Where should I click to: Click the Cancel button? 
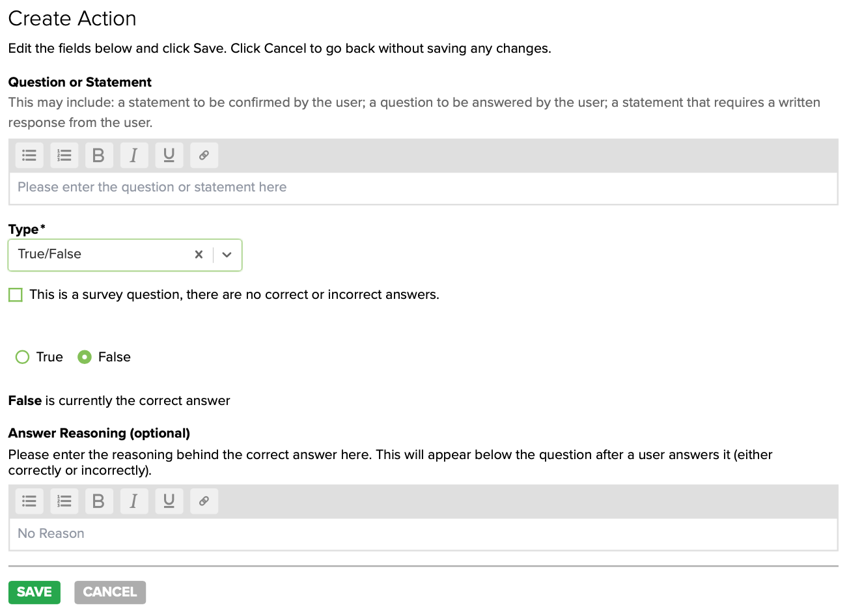[x=110, y=593]
